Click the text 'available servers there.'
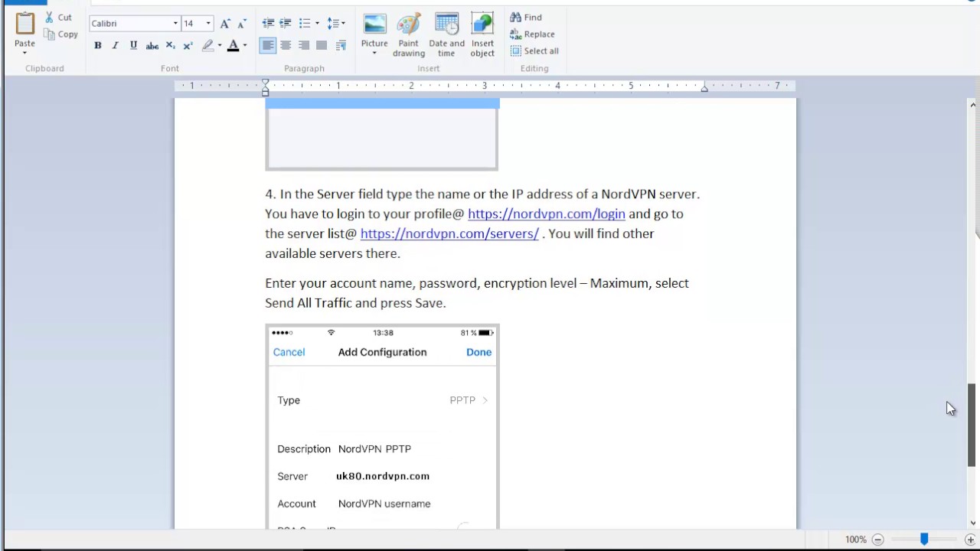 point(333,253)
